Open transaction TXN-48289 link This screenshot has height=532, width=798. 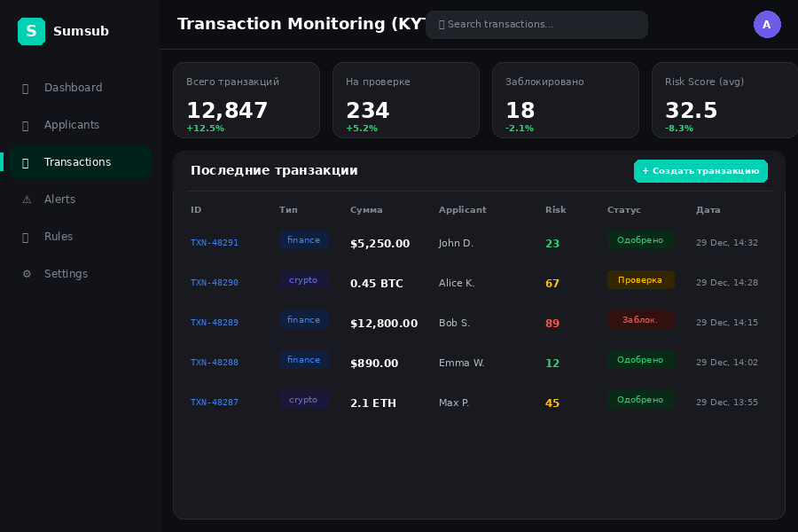coord(215,323)
